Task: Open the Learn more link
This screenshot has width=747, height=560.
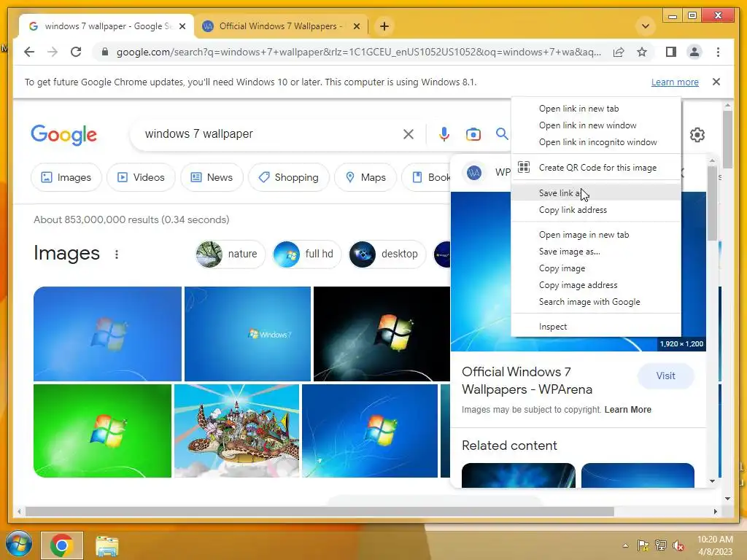Action: tap(675, 82)
